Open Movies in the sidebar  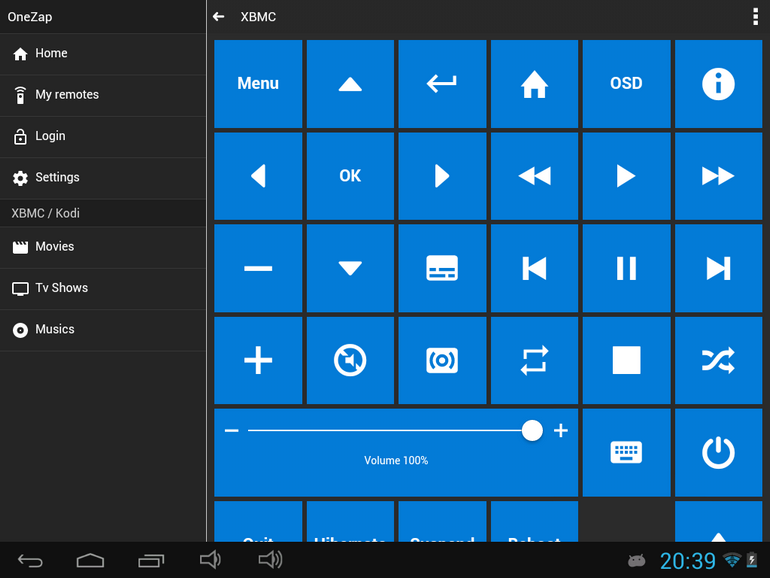pyautogui.click(x=103, y=247)
